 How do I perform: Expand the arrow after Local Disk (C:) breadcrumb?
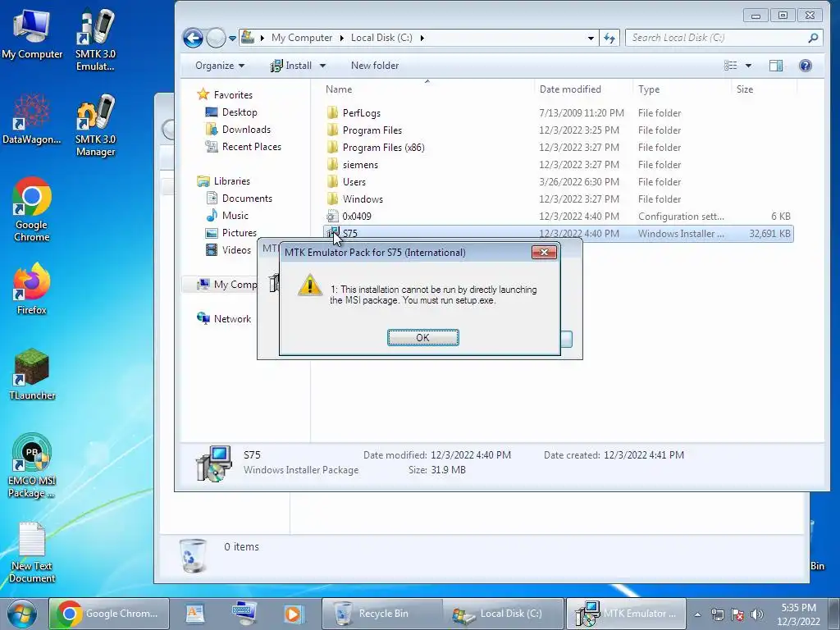point(422,38)
